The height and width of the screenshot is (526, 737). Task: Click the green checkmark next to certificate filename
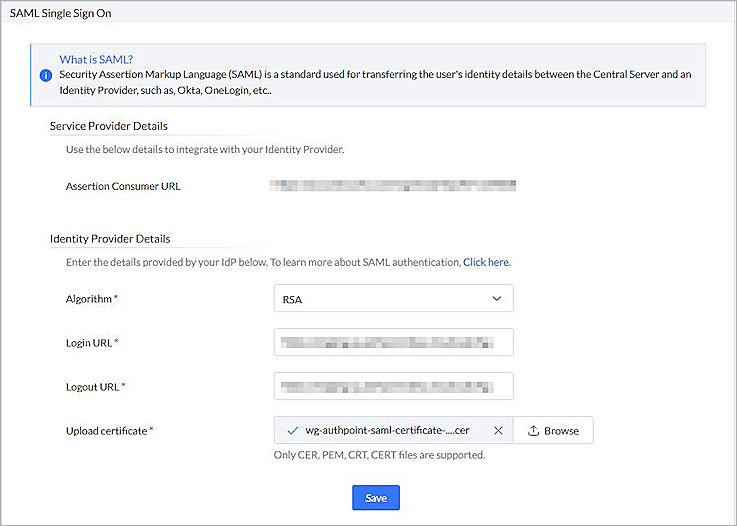click(x=293, y=430)
